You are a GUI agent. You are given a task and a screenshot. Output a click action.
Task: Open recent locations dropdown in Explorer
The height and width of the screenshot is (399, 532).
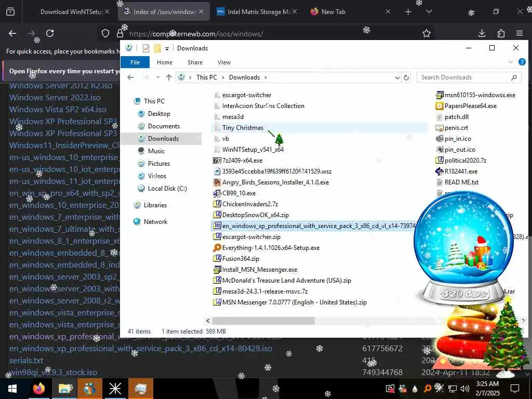point(158,77)
